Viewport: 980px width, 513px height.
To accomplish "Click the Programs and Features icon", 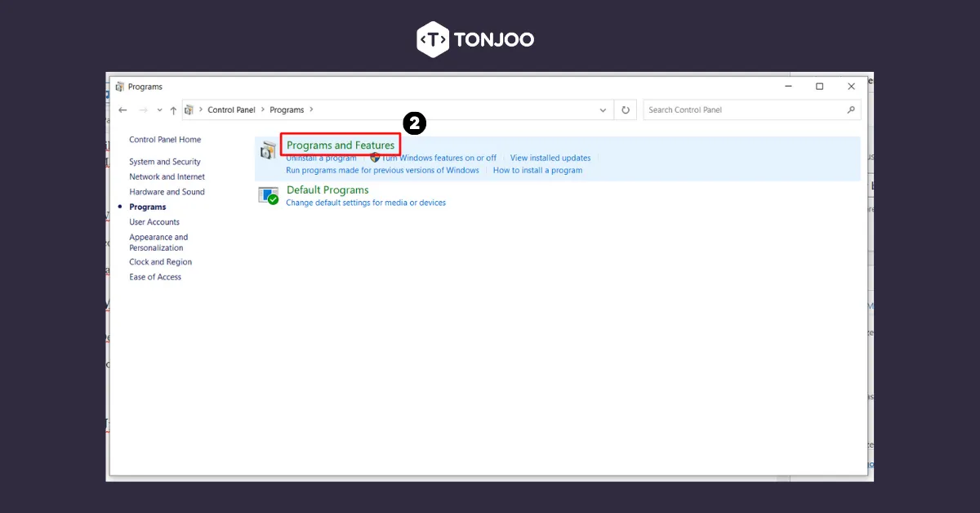I will tap(268, 149).
